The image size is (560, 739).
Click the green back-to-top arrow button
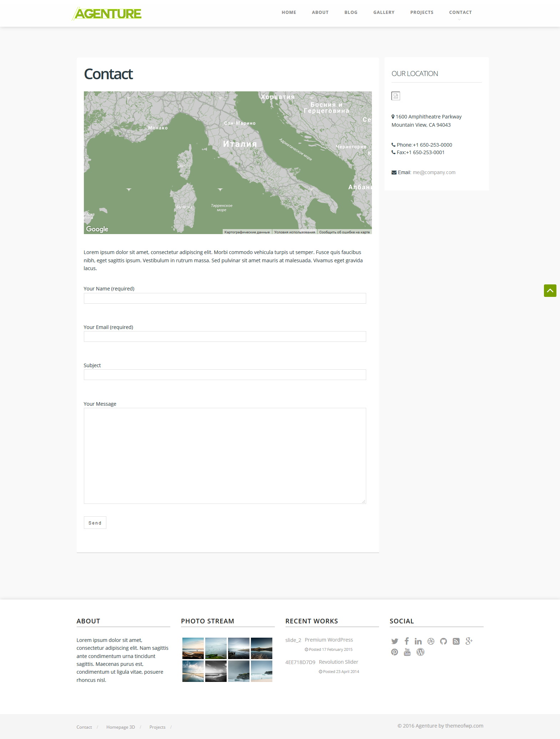pos(550,290)
